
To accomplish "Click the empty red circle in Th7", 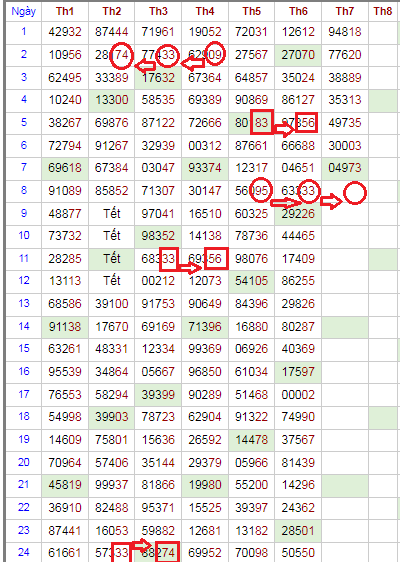I will pyautogui.click(x=355, y=193).
